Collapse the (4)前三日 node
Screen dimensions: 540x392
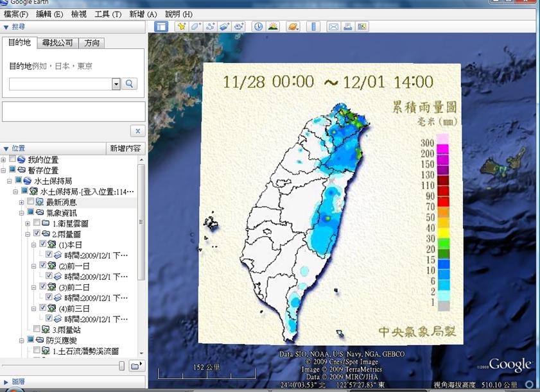(x=34, y=309)
